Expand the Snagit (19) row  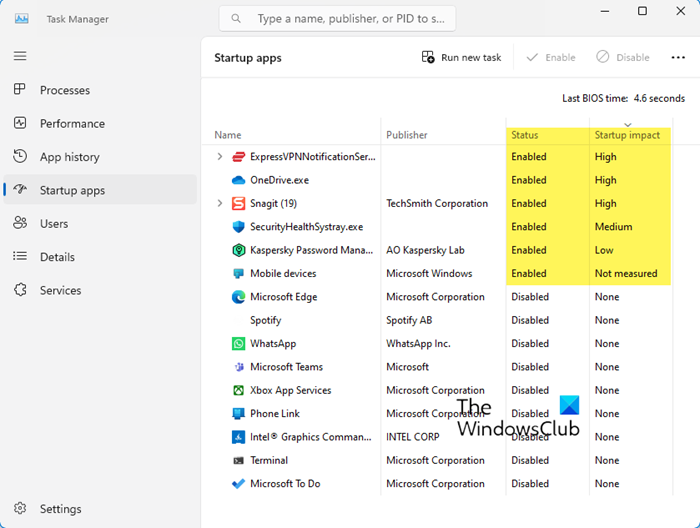[x=219, y=204]
